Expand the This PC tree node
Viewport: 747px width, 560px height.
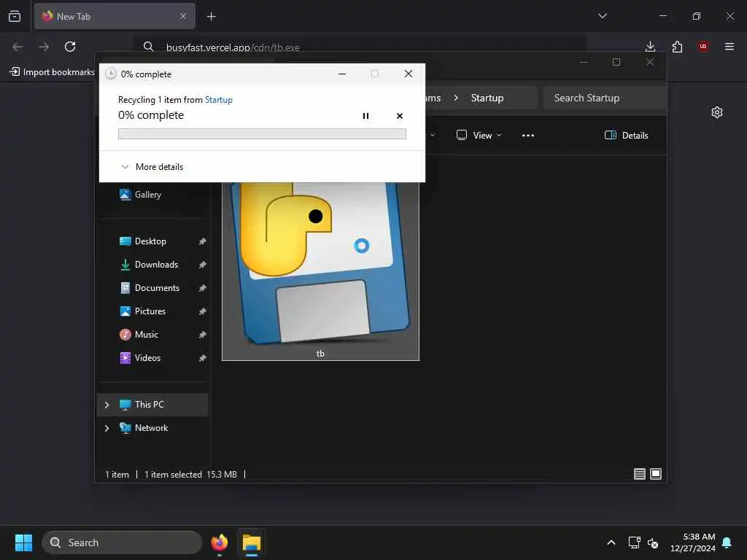[x=107, y=405]
